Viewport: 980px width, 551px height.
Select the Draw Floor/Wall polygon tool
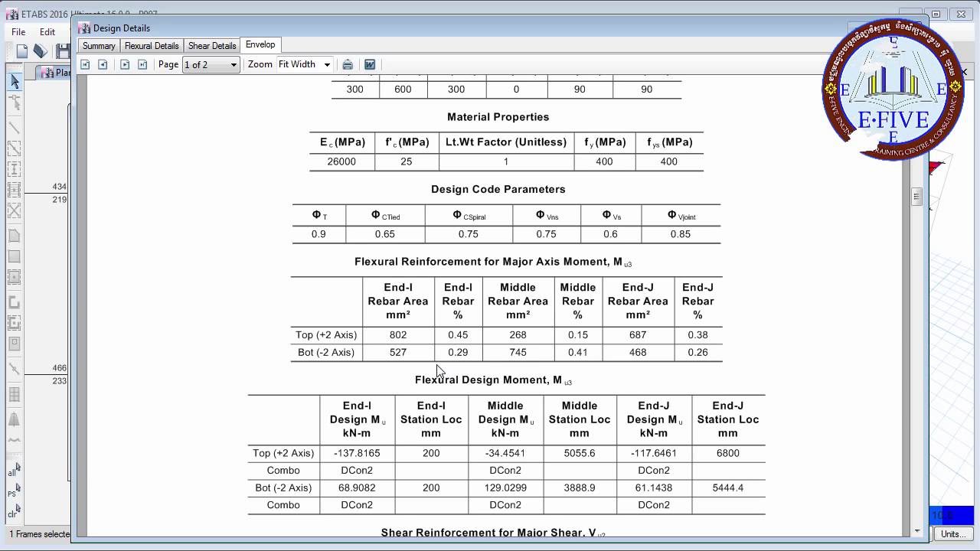click(x=15, y=236)
